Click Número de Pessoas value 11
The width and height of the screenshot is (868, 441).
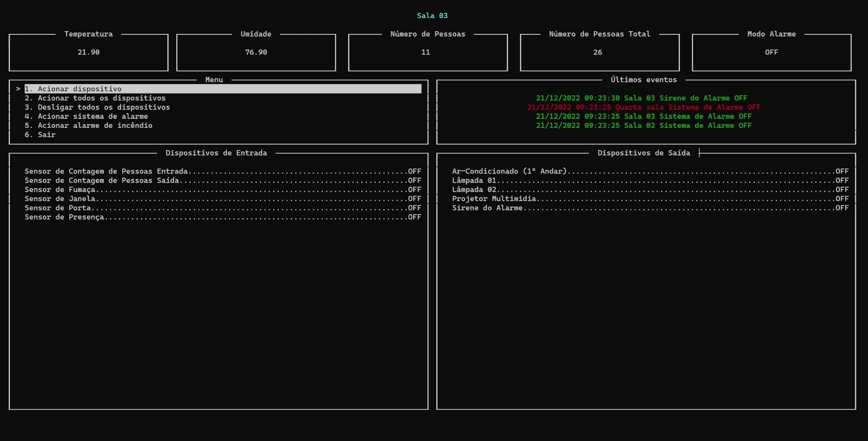click(425, 52)
